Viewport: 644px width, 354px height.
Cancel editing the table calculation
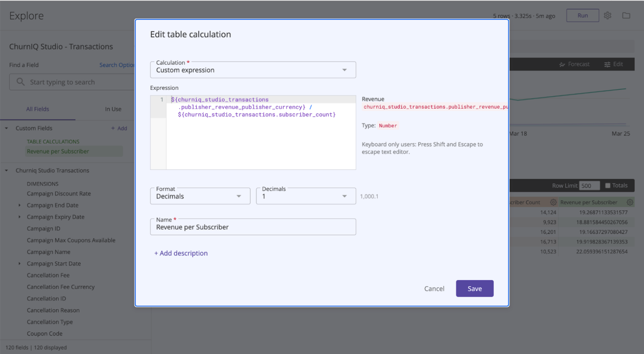[434, 289]
